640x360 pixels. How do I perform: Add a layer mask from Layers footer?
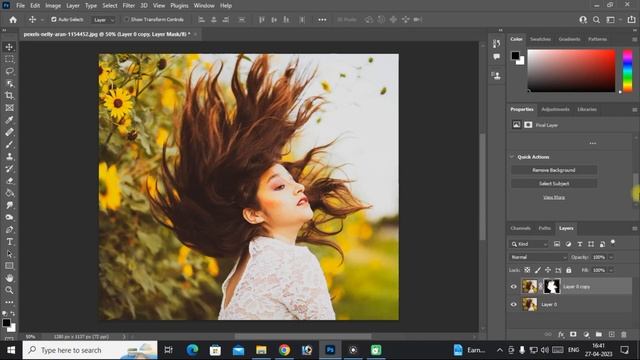pos(573,334)
